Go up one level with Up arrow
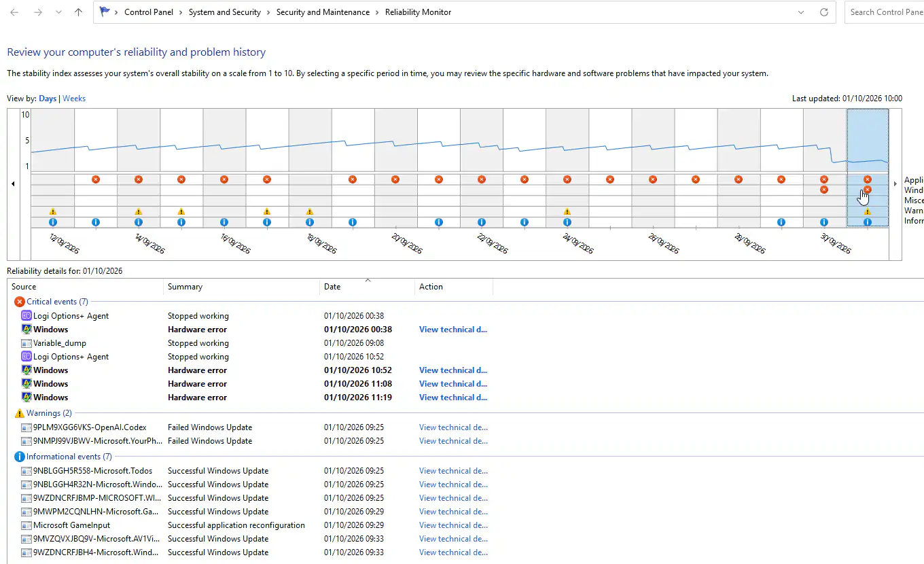This screenshot has height=564, width=924. point(78,12)
